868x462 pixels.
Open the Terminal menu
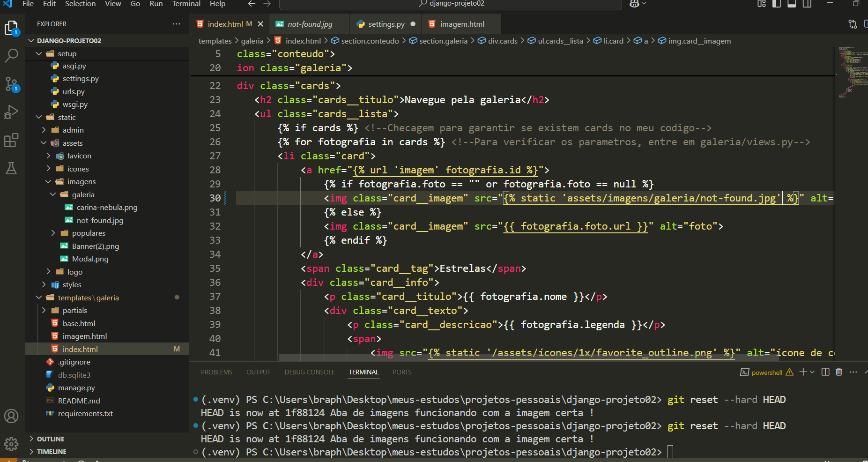click(x=186, y=4)
